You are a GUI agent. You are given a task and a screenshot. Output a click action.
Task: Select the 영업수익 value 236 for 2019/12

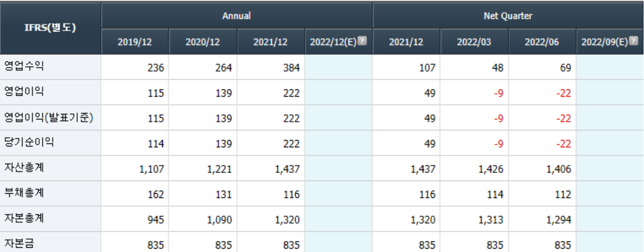click(x=156, y=68)
